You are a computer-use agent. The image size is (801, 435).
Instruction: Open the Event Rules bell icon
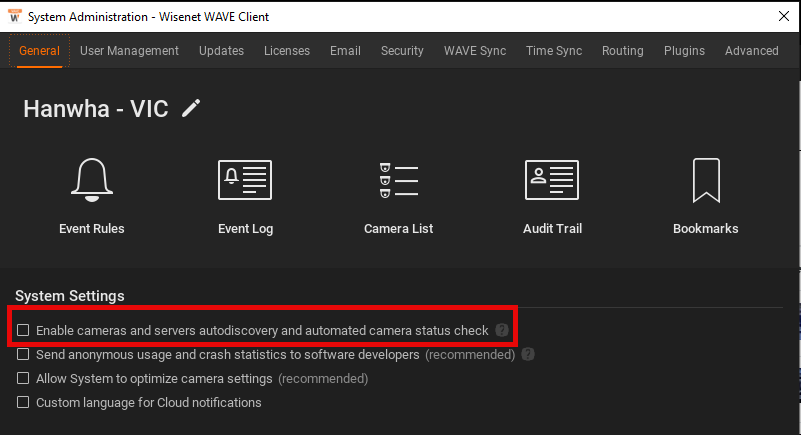(91, 180)
